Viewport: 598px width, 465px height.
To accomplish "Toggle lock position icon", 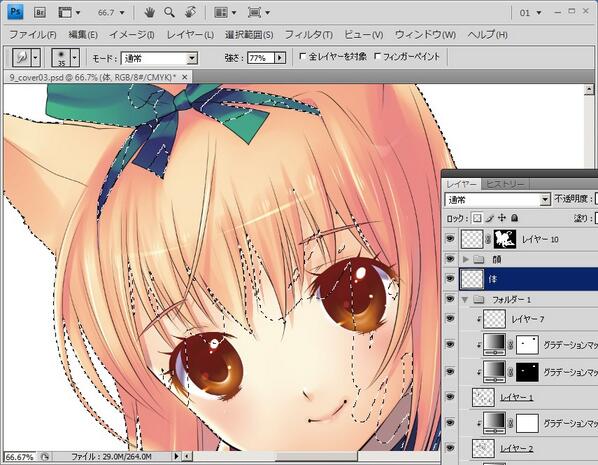I will pos(502,218).
